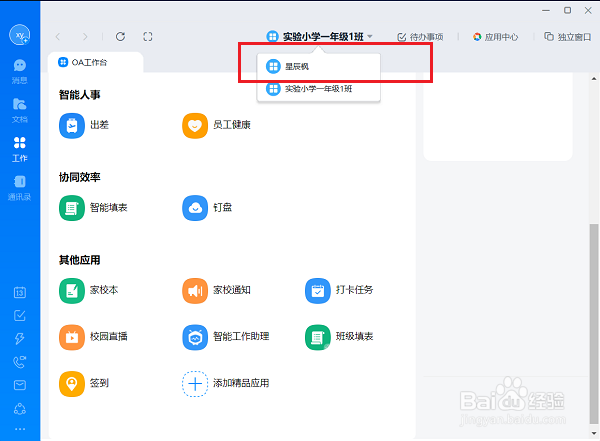Open the 钉盘 cloud drive app
The width and height of the screenshot is (600, 441).
click(x=207, y=208)
